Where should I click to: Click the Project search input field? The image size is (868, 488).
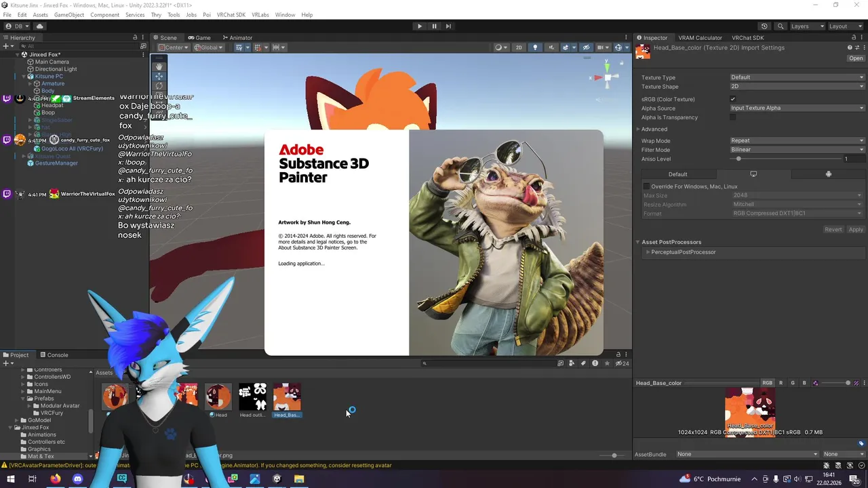[488, 363]
